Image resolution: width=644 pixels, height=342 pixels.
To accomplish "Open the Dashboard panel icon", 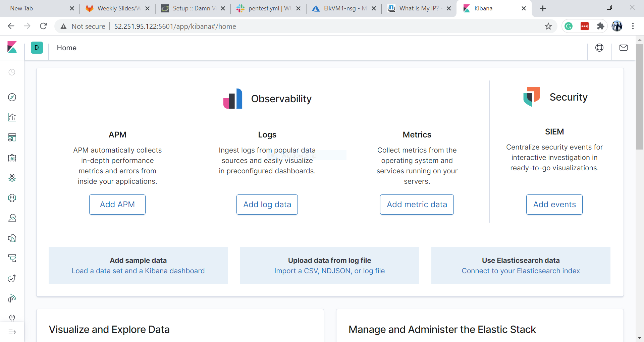I will pyautogui.click(x=12, y=137).
